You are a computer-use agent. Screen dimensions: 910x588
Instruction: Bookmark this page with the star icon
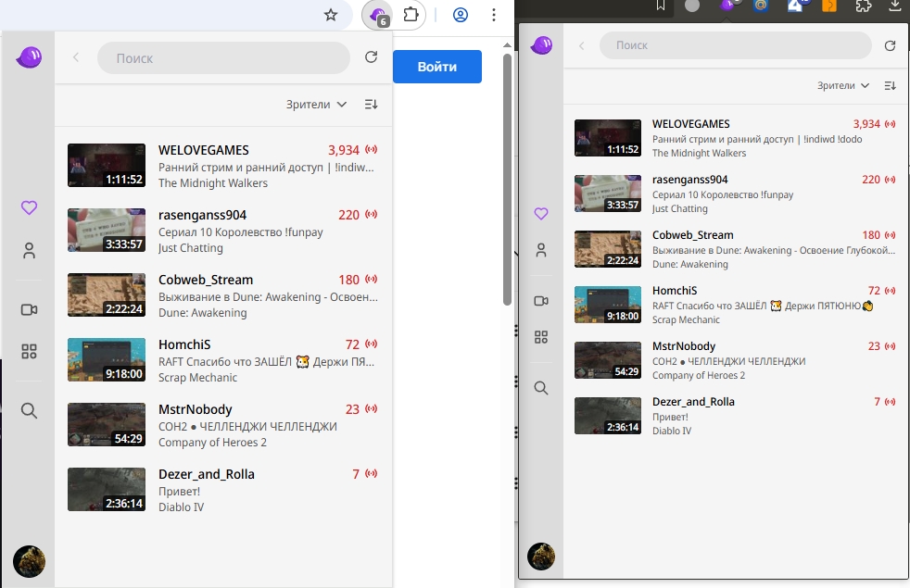tap(331, 15)
